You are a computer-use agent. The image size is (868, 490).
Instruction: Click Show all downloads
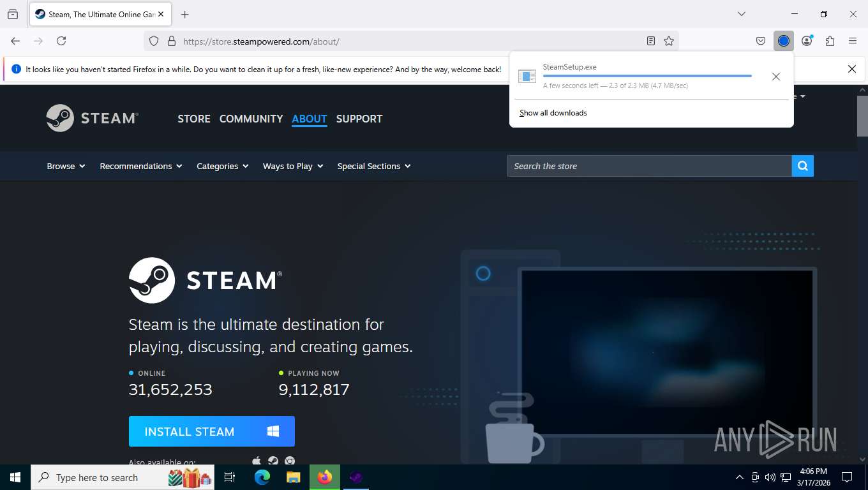click(553, 113)
